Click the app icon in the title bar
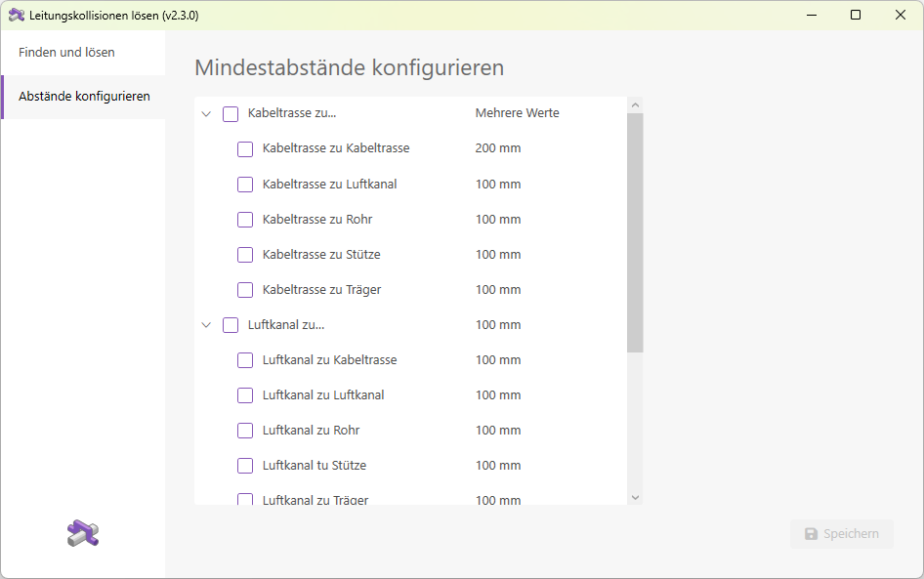The image size is (924, 579). click(17, 15)
